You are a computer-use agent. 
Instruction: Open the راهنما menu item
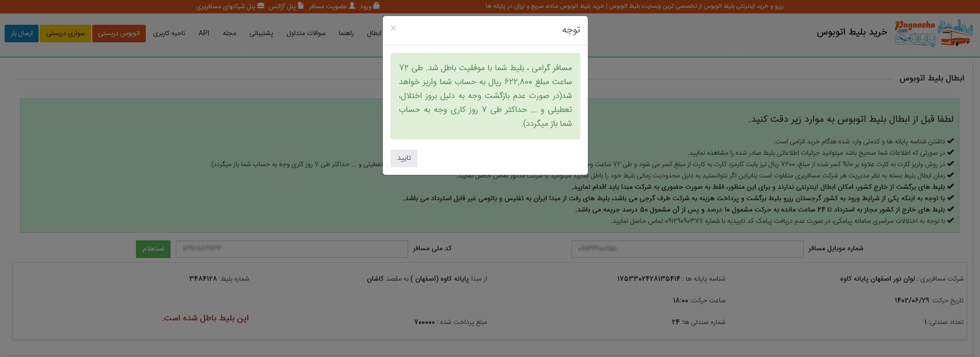click(x=346, y=34)
